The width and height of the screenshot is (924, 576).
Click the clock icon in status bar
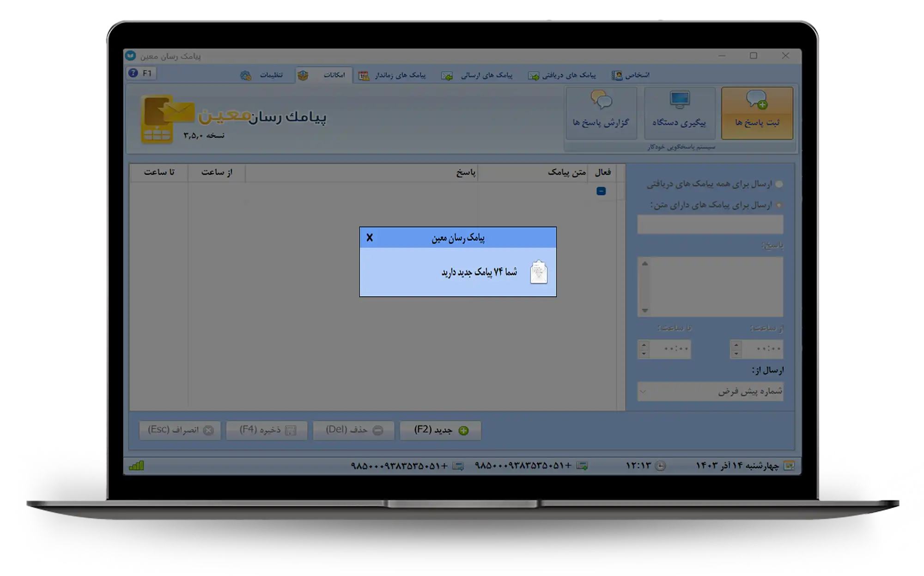(x=661, y=466)
